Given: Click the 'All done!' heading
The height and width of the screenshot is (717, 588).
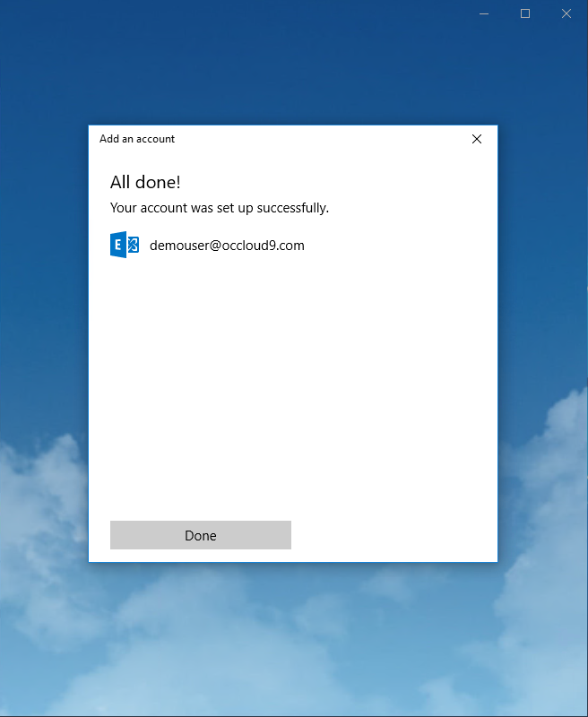Looking at the screenshot, I should (145, 182).
